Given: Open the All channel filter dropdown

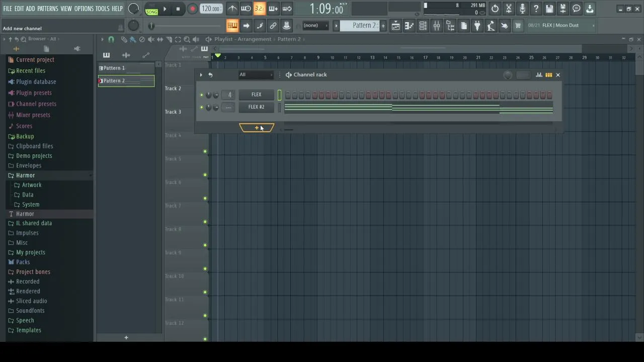Looking at the screenshot, I should tap(256, 75).
